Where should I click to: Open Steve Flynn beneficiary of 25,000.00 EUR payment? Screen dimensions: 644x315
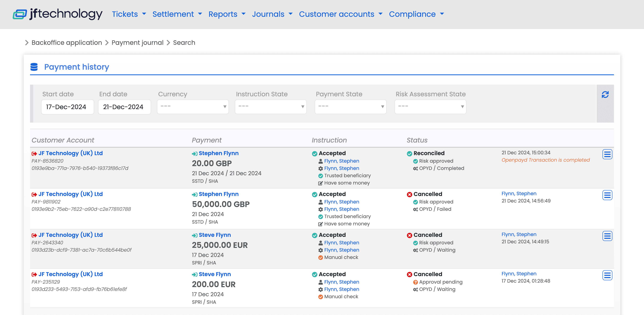tap(215, 235)
